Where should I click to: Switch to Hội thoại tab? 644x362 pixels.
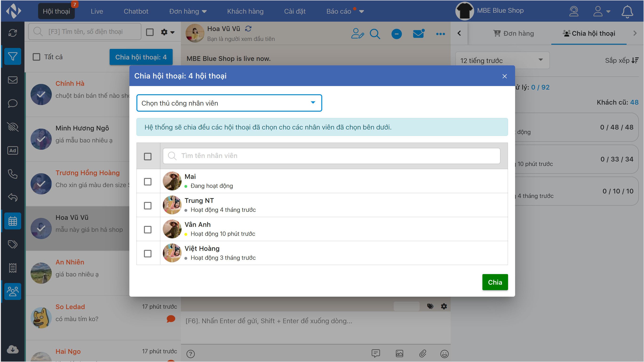[56, 11]
